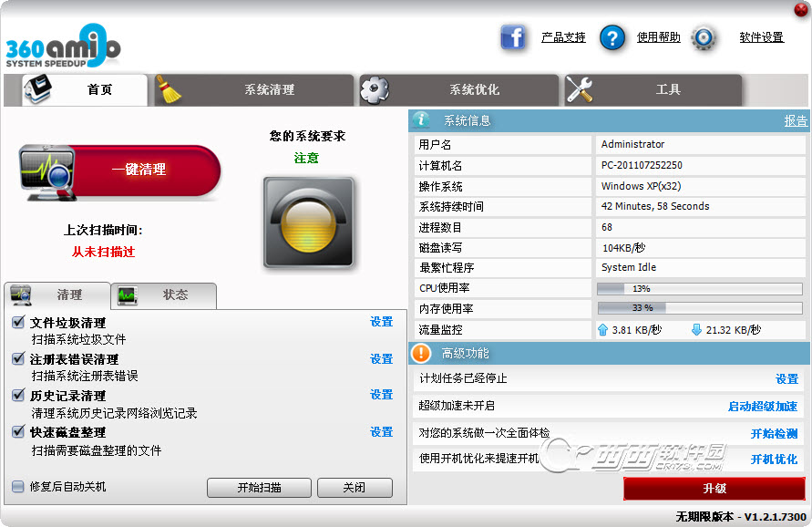This screenshot has height=527, width=812.
Task: Click the yellow traffic light status indicator
Action: (x=309, y=222)
